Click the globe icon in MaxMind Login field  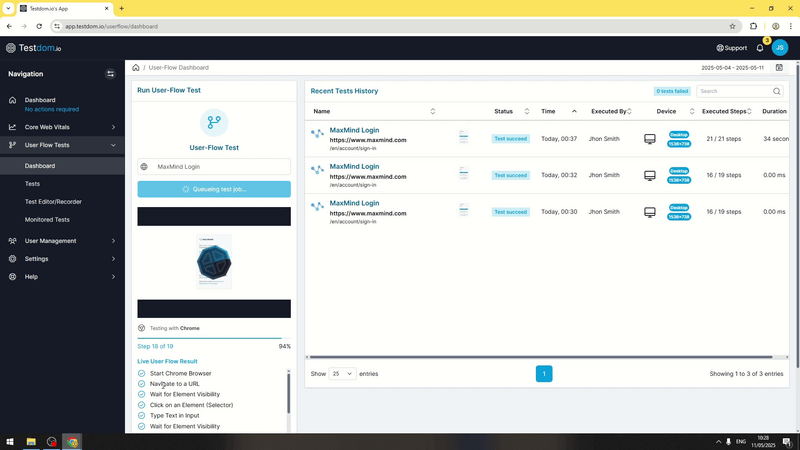coord(144,167)
